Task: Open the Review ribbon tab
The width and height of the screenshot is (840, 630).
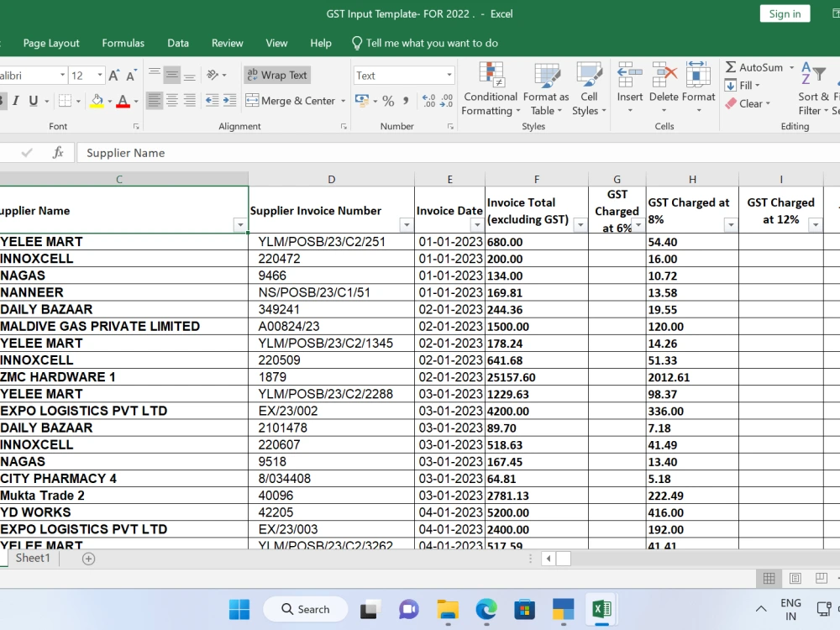Action: 227,43
